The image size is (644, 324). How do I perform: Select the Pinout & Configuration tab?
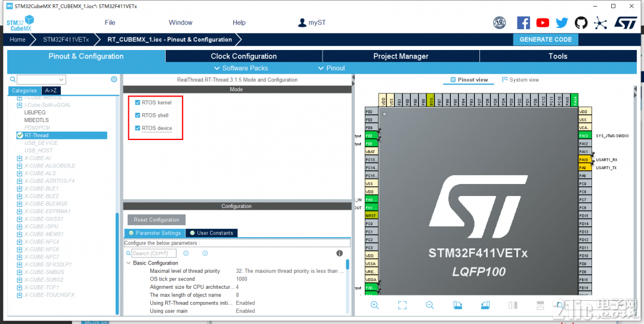pos(86,56)
